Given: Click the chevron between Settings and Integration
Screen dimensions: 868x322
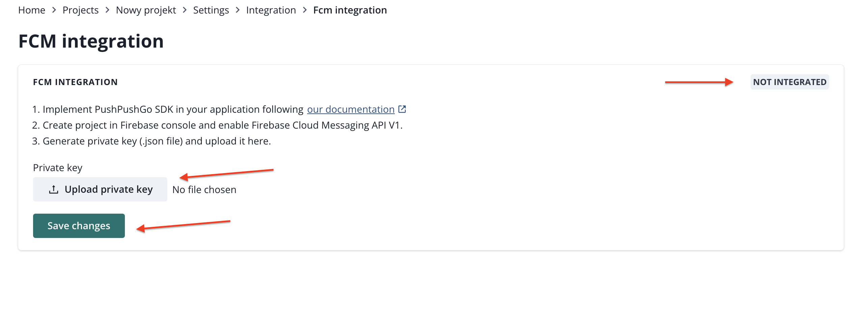Looking at the screenshot, I should pos(238,10).
